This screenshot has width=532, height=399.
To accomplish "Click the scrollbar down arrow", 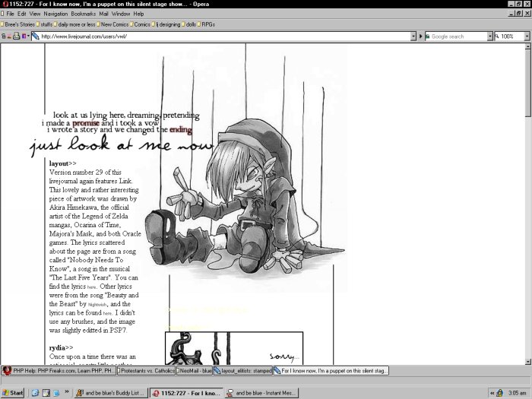I will click(x=528, y=361).
